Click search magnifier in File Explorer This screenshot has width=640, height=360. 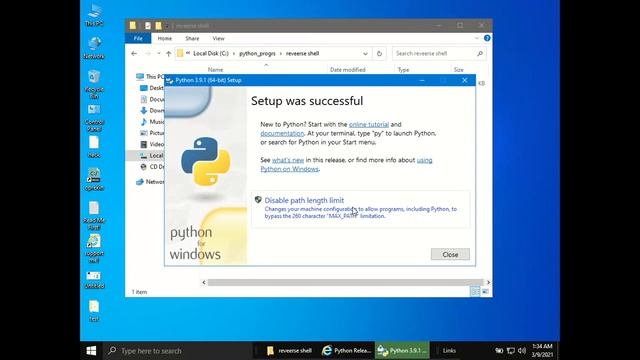pyautogui.click(x=480, y=53)
